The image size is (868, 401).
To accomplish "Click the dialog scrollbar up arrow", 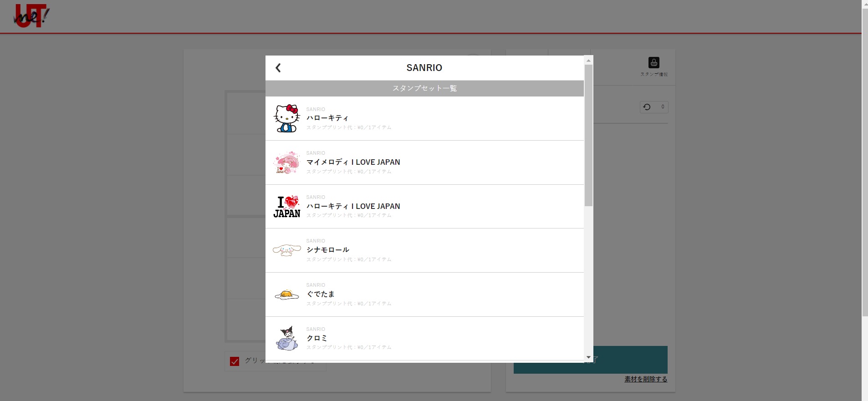I will tap(588, 60).
